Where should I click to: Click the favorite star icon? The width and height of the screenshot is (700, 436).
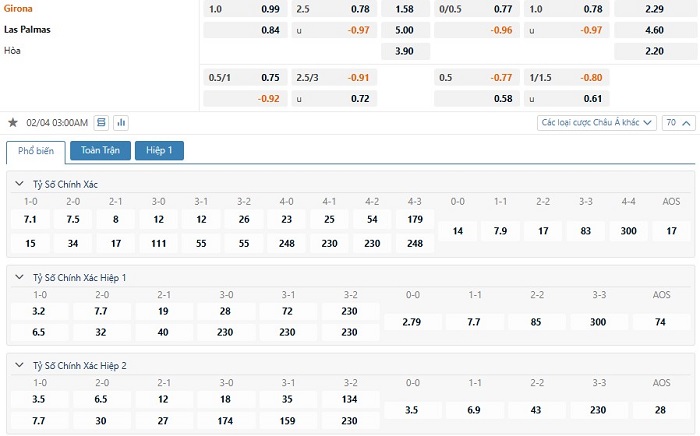click(x=13, y=122)
